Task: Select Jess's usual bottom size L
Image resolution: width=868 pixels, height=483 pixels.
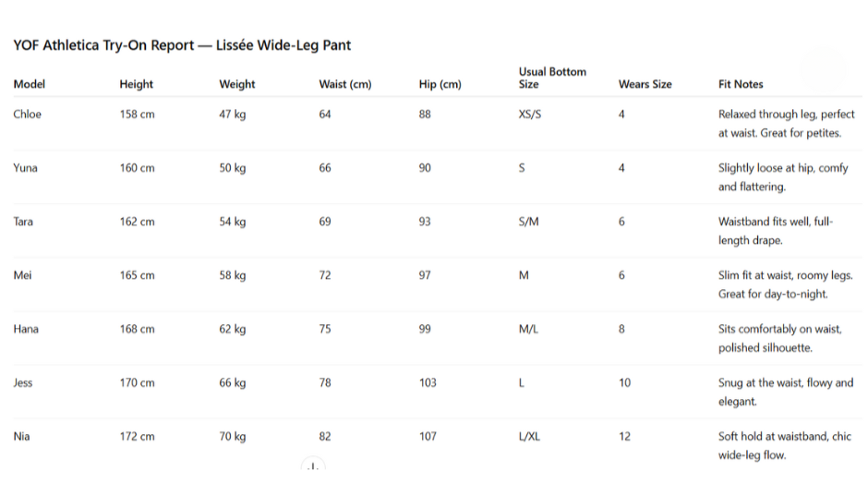Action: 522,382
